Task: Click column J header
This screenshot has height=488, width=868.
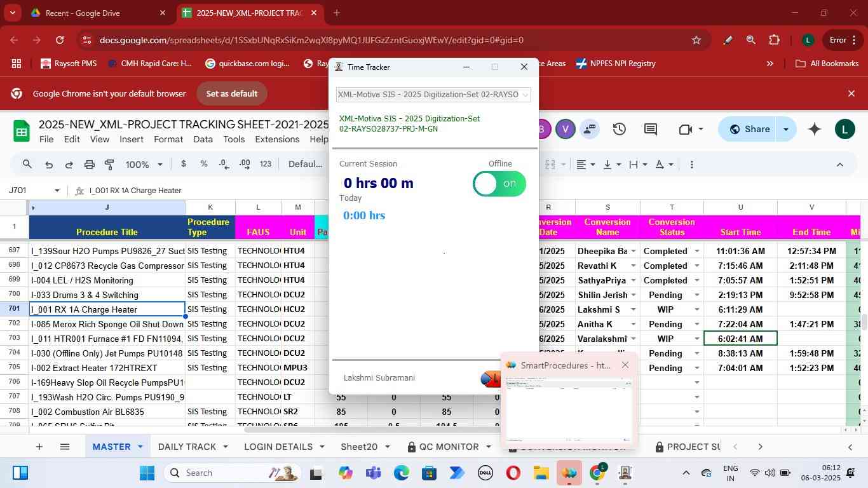Action: pyautogui.click(x=107, y=207)
